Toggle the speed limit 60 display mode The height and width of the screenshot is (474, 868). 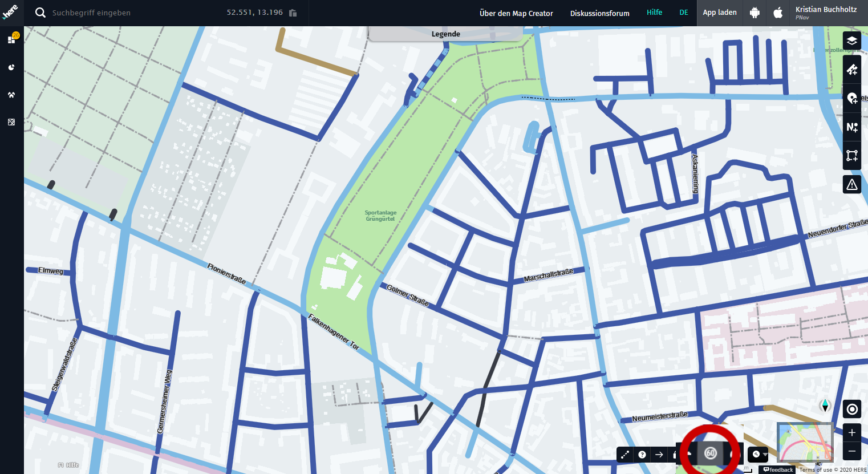click(710, 453)
